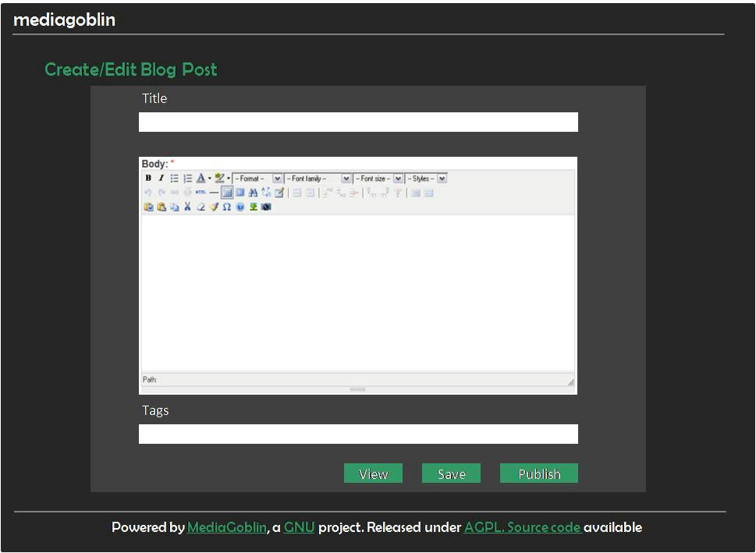Open the highlight color picker arrow
The height and width of the screenshot is (553, 756).
click(x=229, y=178)
